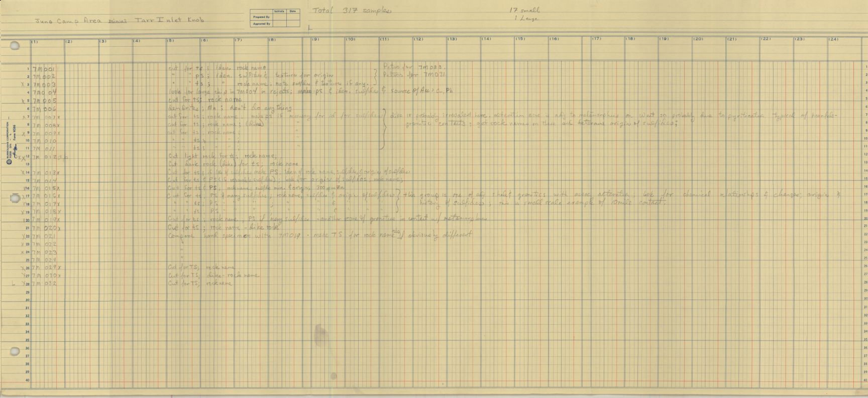This screenshot has width=868, height=398.
Task: Click the column header "(16)"
Action: [x=554, y=39]
